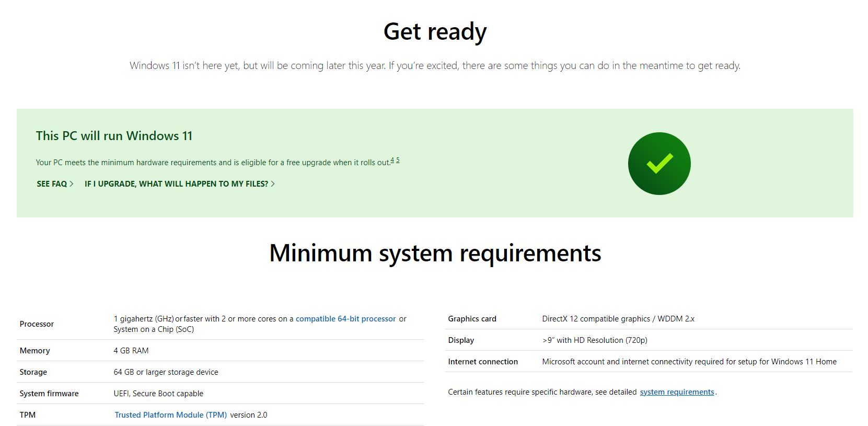This screenshot has height=426, width=868.
Task: Select the Graphics card row label
Action: pos(472,319)
